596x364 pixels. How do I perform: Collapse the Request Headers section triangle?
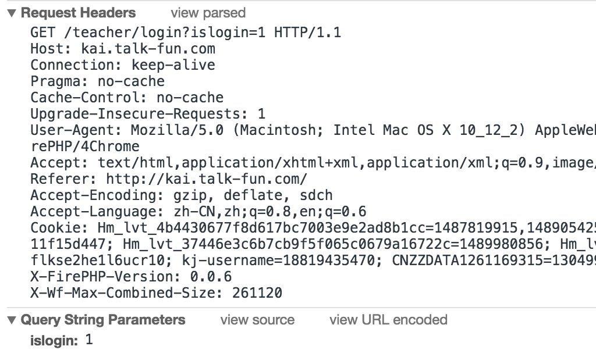pos(12,13)
